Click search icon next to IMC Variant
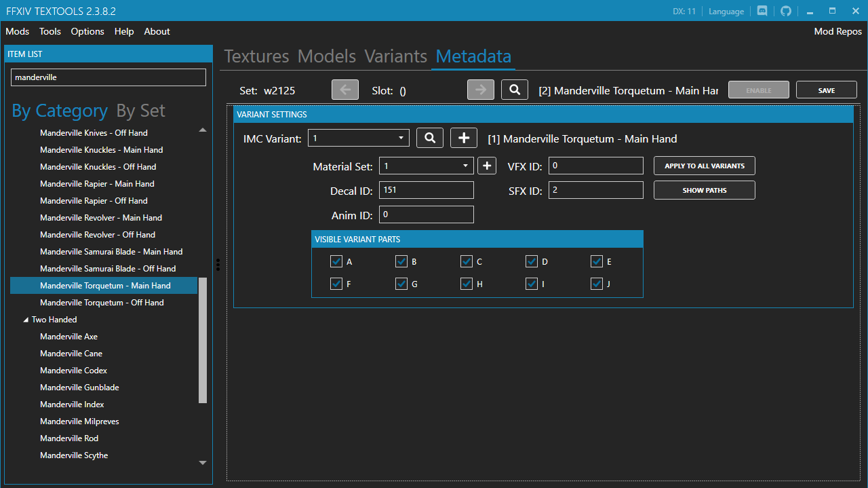The width and height of the screenshot is (868, 488). point(430,138)
